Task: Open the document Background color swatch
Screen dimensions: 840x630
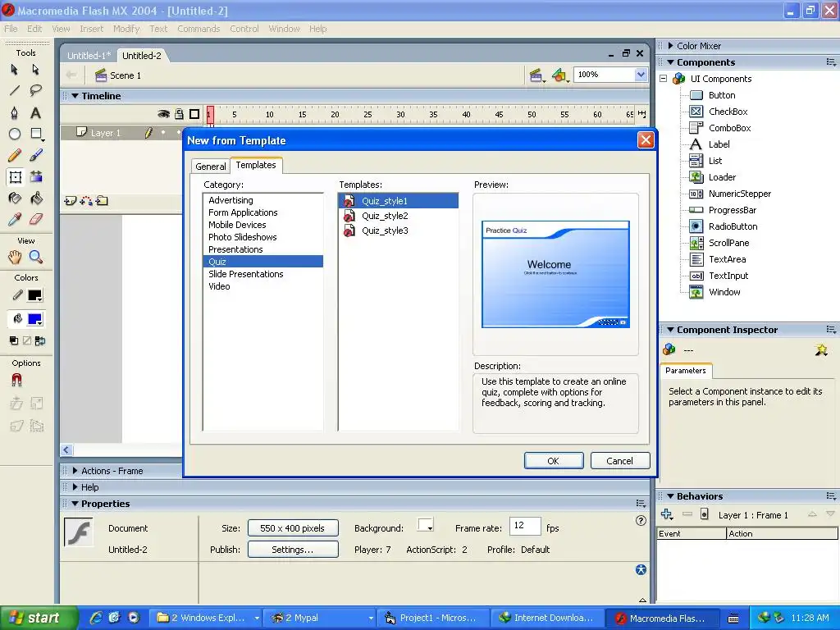Action: (426, 525)
